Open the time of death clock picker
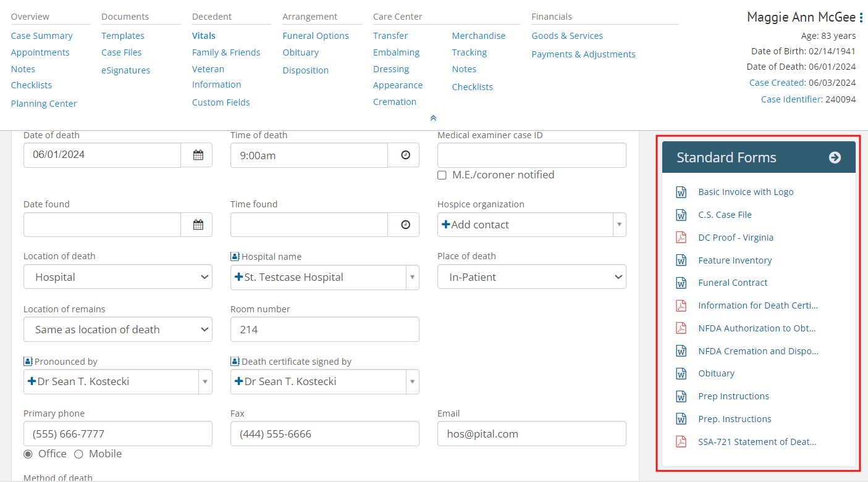Viewport: 868px width, 482px height. 403,155
